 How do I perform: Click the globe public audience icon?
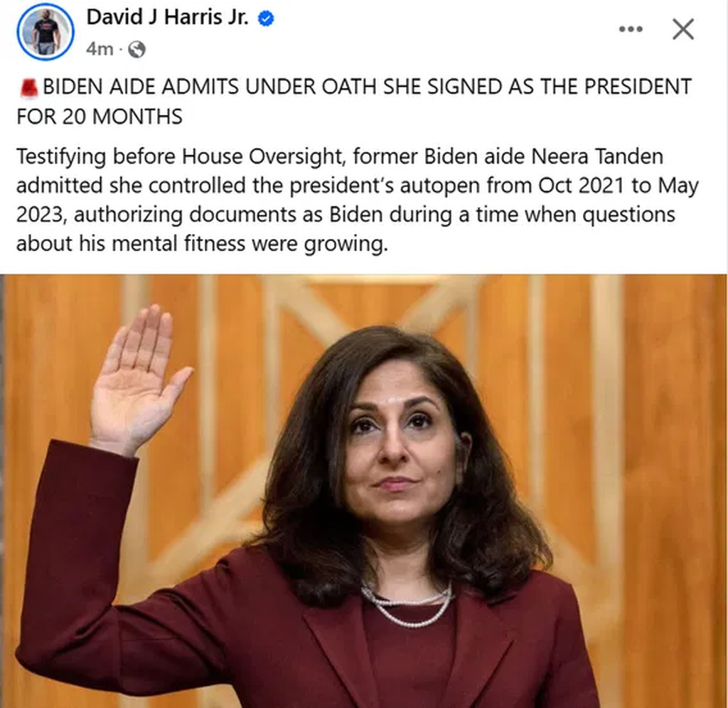136,49
